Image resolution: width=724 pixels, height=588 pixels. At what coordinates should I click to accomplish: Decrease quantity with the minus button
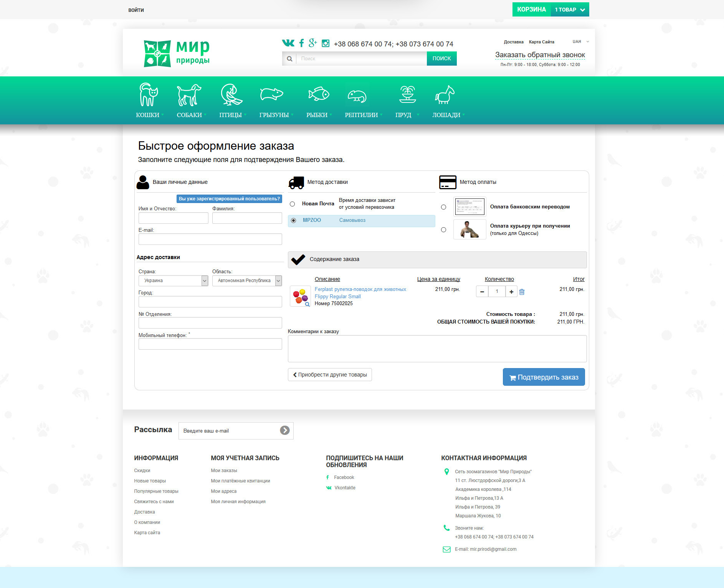tap(482, 292)
